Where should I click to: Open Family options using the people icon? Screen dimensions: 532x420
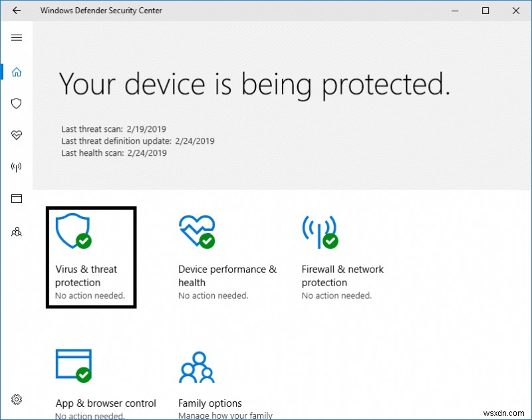17,232
